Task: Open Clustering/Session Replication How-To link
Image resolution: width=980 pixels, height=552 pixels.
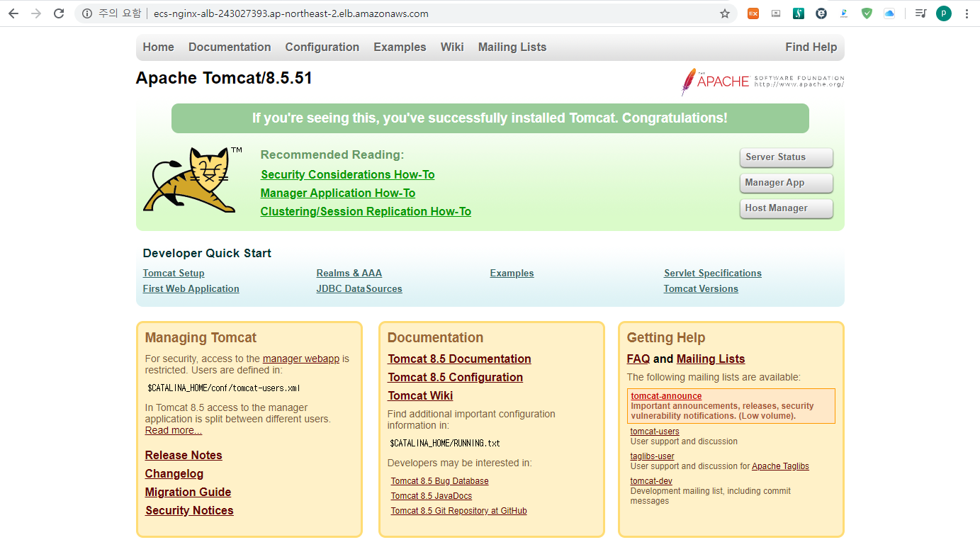Action: (x=366, y=212)
